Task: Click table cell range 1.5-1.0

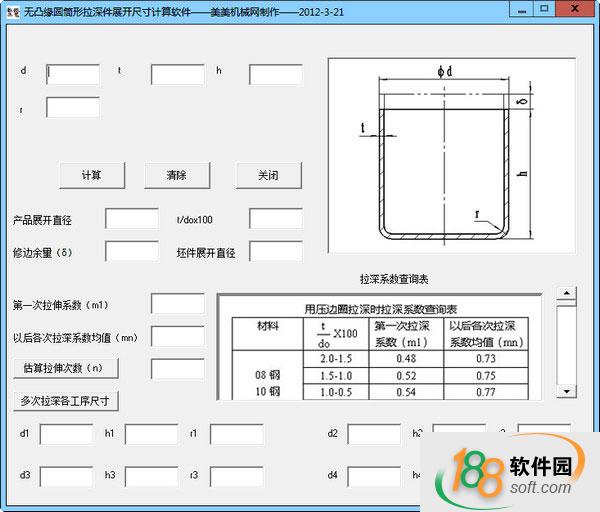Action: (x=336, y=376)
